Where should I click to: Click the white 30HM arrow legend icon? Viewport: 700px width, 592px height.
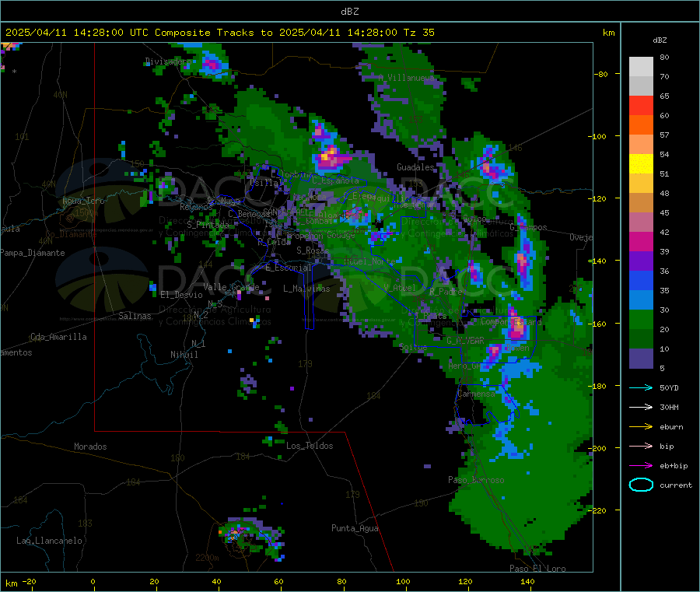point(641,407)
